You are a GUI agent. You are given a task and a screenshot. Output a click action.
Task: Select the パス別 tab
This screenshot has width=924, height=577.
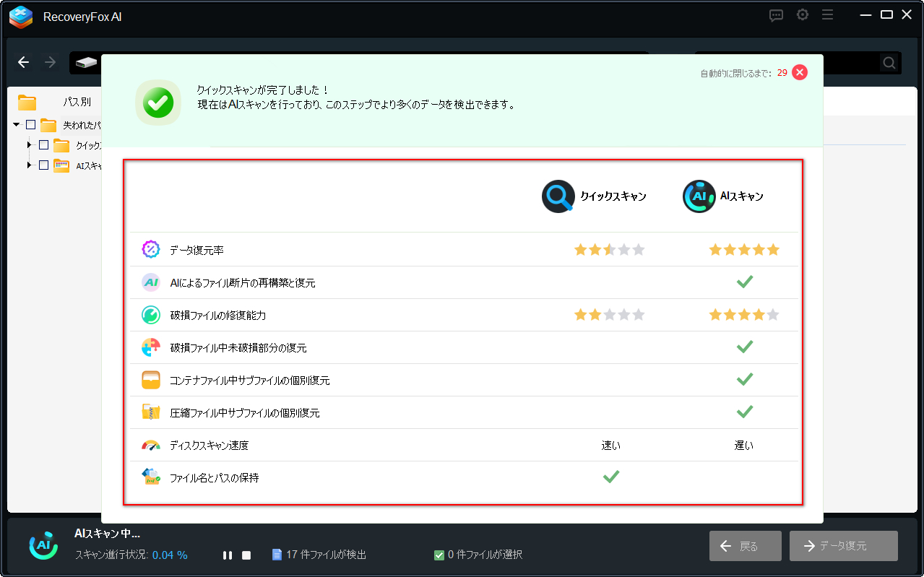point(77,102)
